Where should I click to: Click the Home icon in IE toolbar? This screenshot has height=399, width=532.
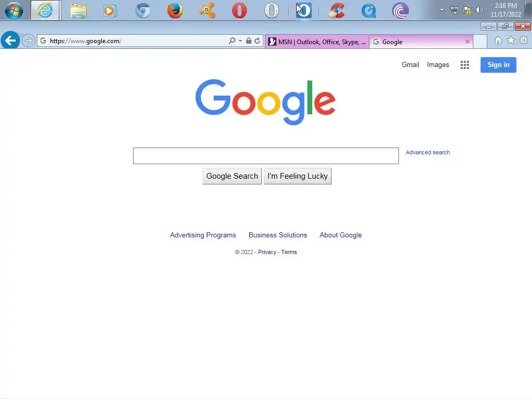coord(498,41)
